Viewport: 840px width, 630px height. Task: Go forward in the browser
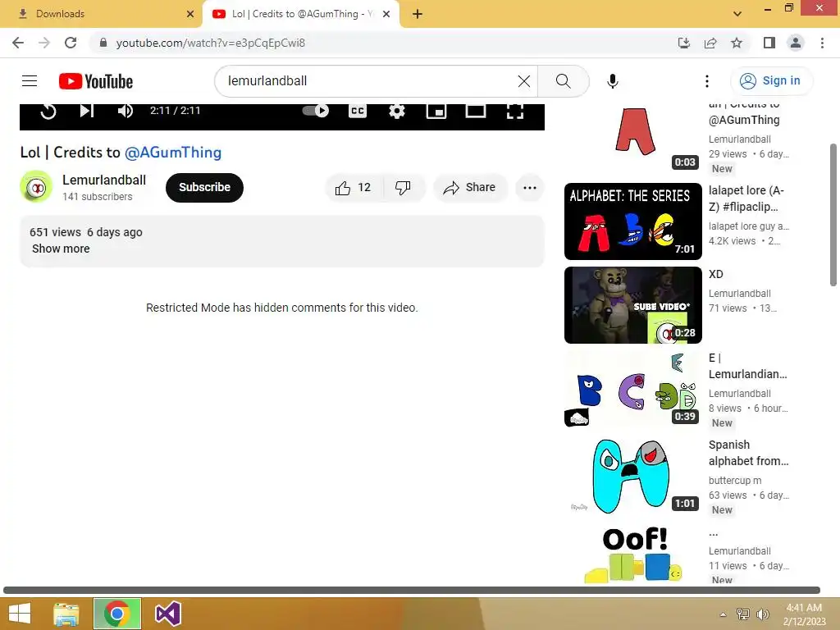pyautogui.click(x=44, y=43)
